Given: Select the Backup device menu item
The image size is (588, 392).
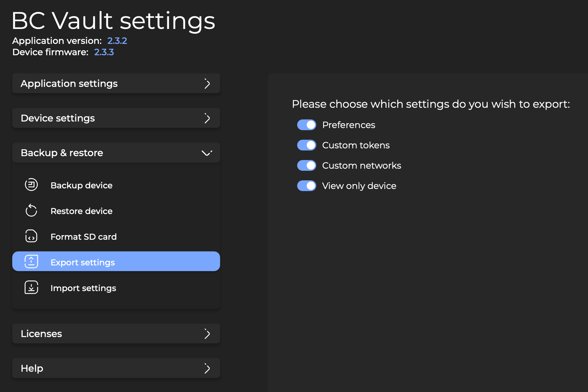Looking at the screenshot, I should (82, 185).
